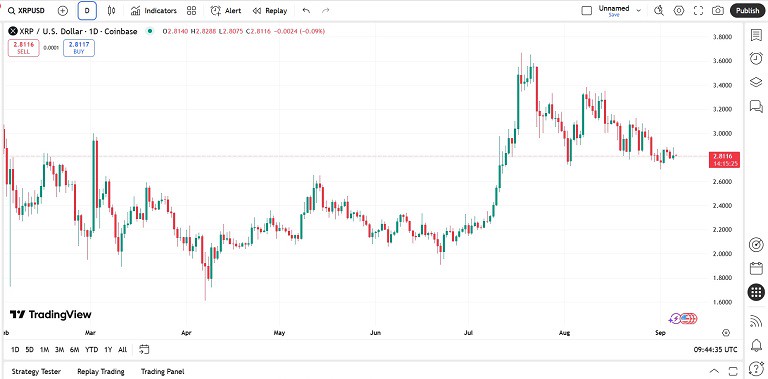The image size is (768, 379).
Task: Click the layout setup square icon
Action: (x=586, y=10)
